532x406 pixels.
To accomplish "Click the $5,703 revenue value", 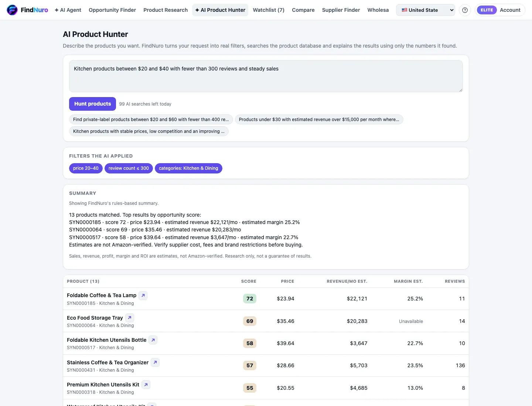I will tap(359, 365).
